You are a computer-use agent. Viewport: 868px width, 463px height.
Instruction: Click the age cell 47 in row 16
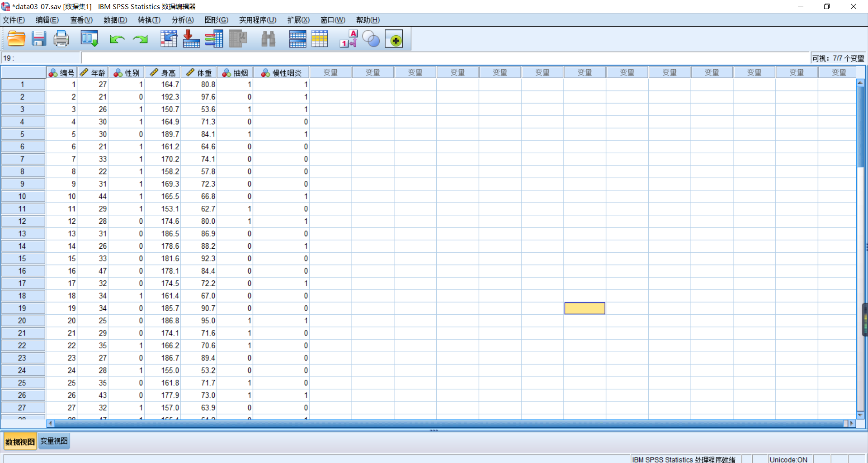click(x=93, y=271)
